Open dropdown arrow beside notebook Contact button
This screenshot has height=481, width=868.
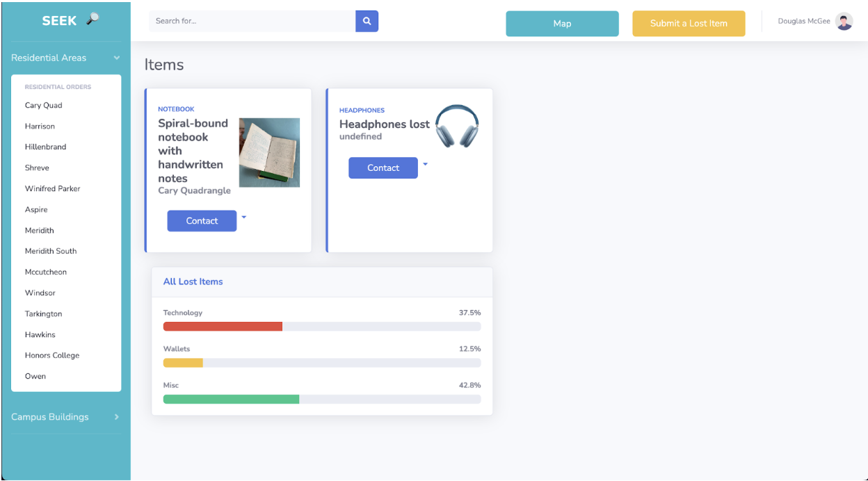tap(243, 218)
